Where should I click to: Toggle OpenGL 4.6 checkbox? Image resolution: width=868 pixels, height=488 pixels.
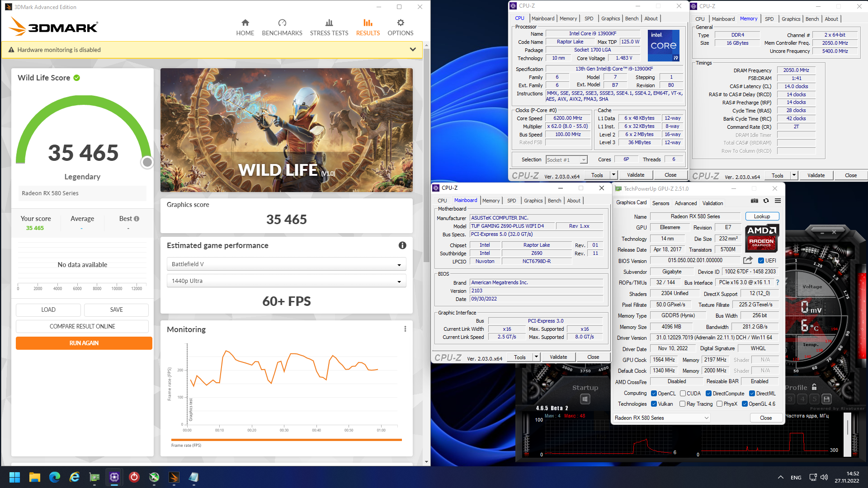745,404
